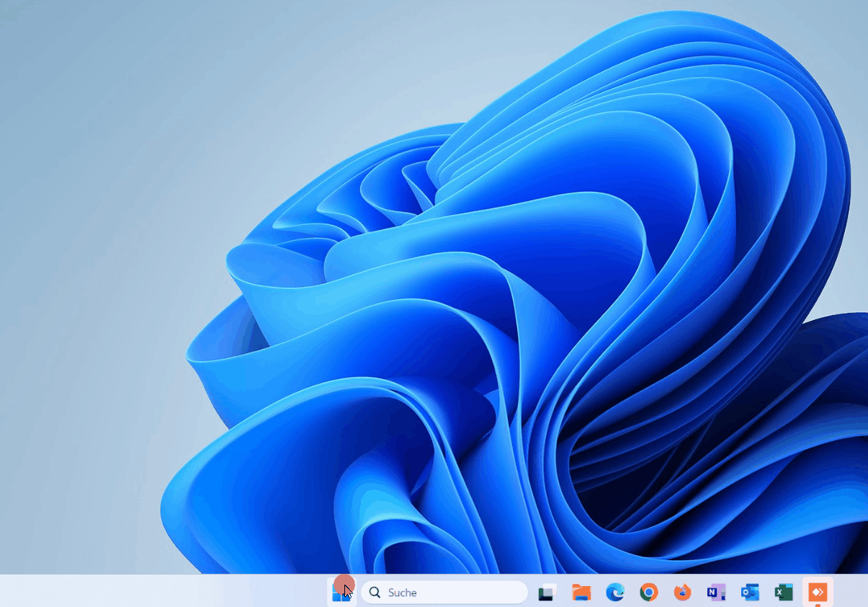Open Microsoft Edge
868x607 pixels.
click(615, 592)
